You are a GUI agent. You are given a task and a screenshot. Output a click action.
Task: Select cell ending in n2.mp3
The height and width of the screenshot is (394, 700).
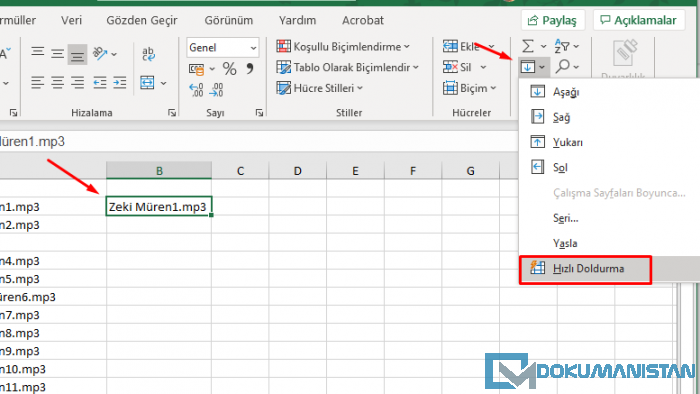point(53,224)
